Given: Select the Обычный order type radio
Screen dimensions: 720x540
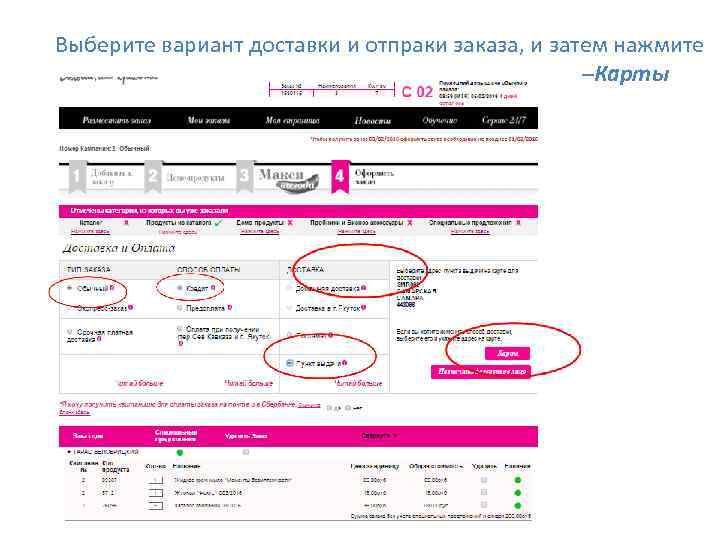Looking at the screenshot, I should coord(70,288).
